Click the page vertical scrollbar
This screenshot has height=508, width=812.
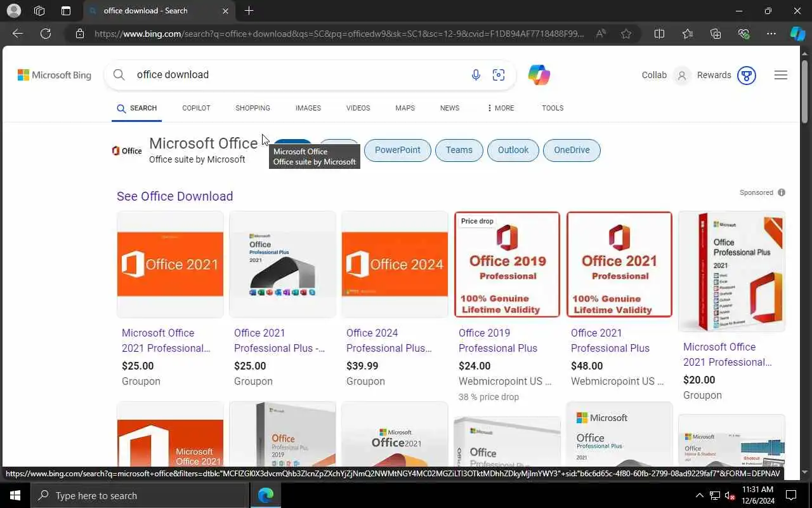pyautogui.click(x=804, y=92)
